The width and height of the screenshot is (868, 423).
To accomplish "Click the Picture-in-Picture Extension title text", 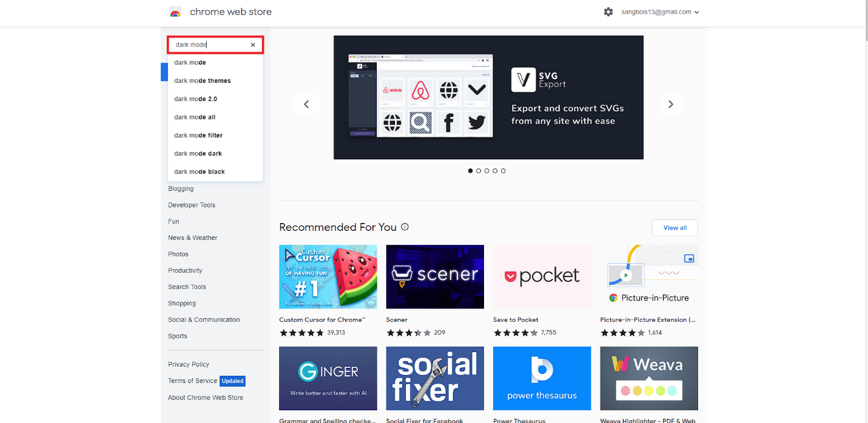I will (x=648, y=319).
